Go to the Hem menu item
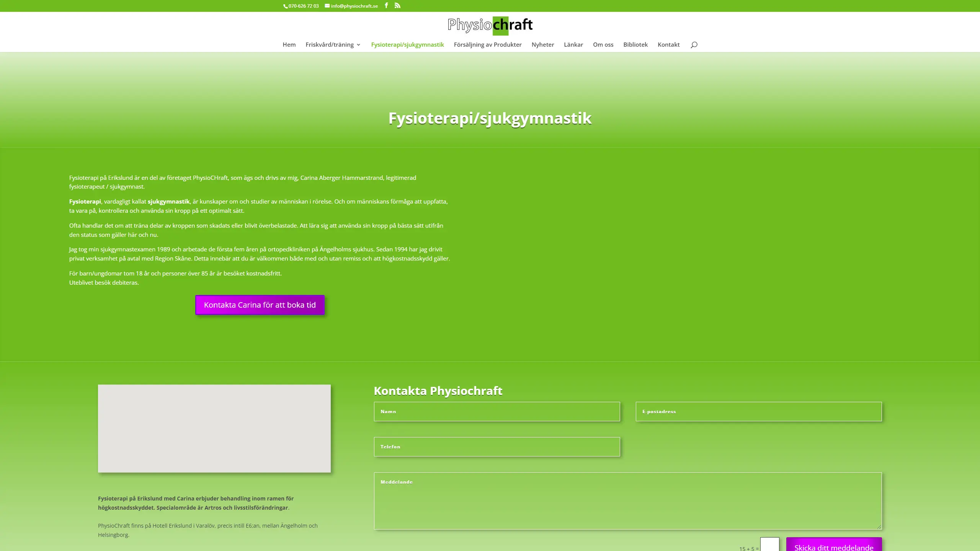Image resolution: width=980 pixels, height=551 pixels. tap(289, 44)
